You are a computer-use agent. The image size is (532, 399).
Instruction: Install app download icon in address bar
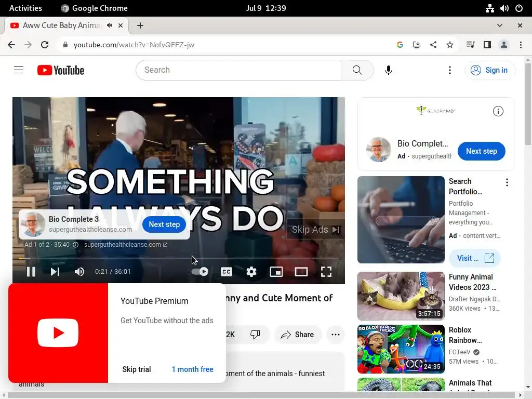pyautogui.click(x=417, y=45)
